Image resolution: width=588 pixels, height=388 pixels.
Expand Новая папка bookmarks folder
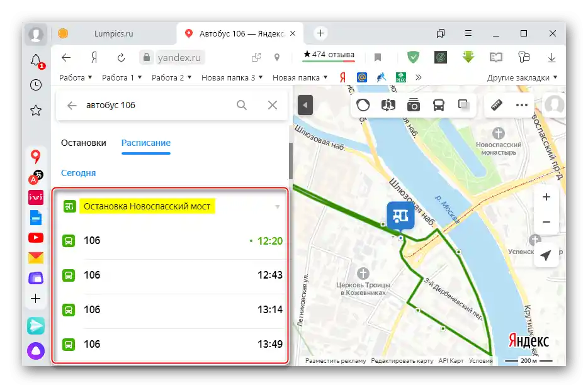click(x=300, y=77)
